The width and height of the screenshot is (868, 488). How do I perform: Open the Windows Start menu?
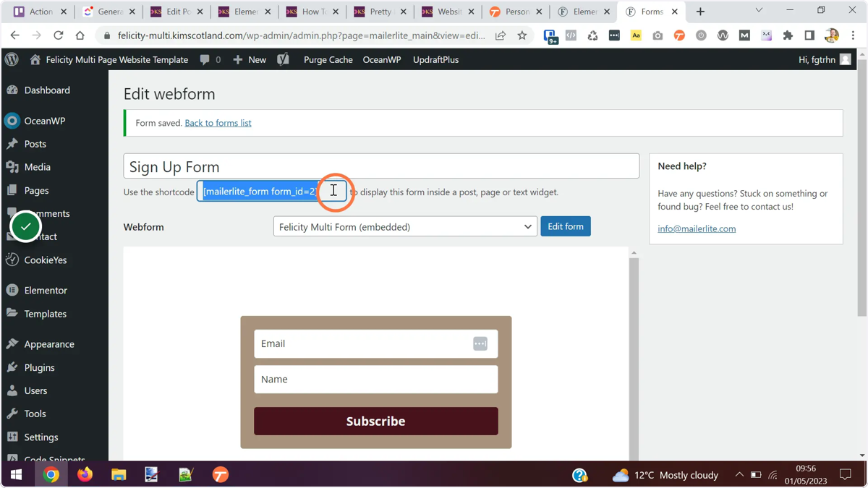pyautogui.click(x=16, y=475)
